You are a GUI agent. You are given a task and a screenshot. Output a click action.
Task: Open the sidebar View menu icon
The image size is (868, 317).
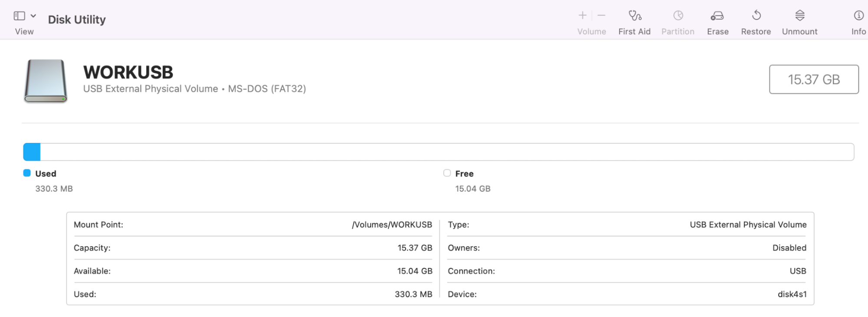pos(20,16)
